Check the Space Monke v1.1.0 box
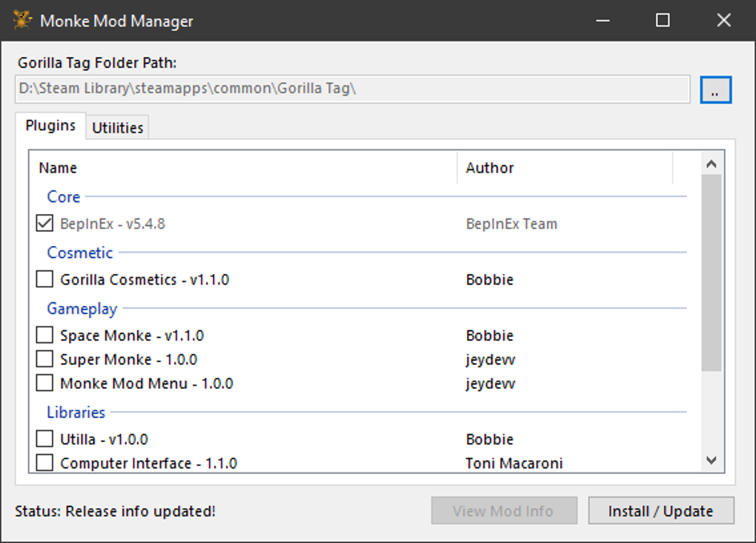The width and height of the screenshot is (756, 543). (x=45, y=336)
